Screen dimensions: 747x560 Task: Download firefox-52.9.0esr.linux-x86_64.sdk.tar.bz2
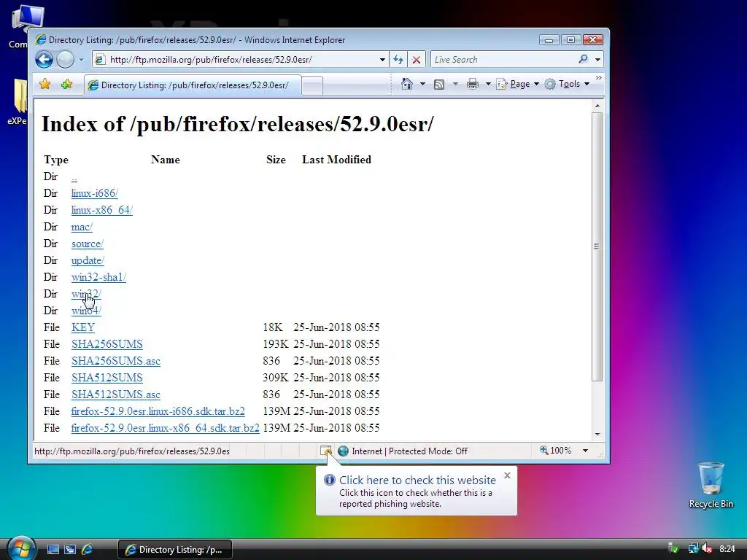(166, 428)
